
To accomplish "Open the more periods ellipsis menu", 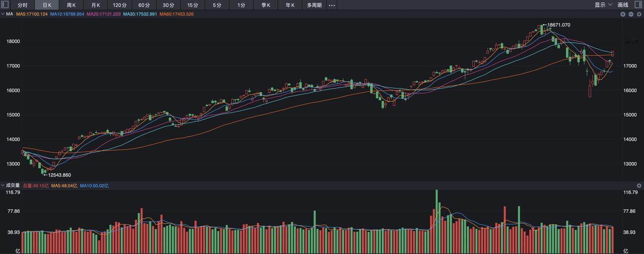I will pyautogui.click(x=332, y=5).
